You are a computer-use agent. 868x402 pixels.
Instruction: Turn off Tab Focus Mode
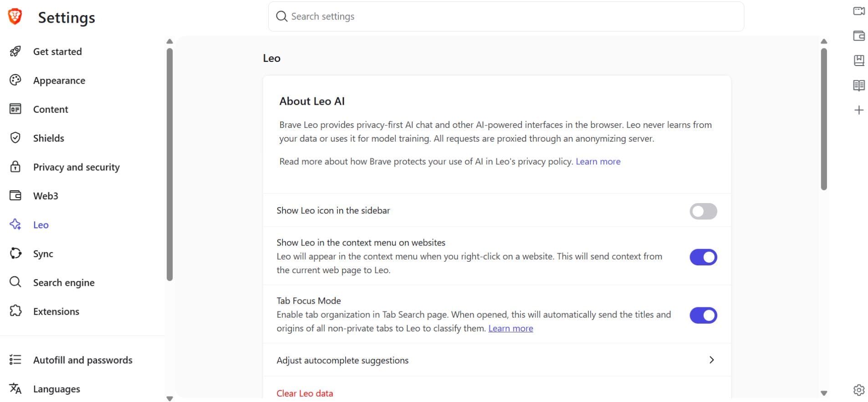[x=703, y=315]
